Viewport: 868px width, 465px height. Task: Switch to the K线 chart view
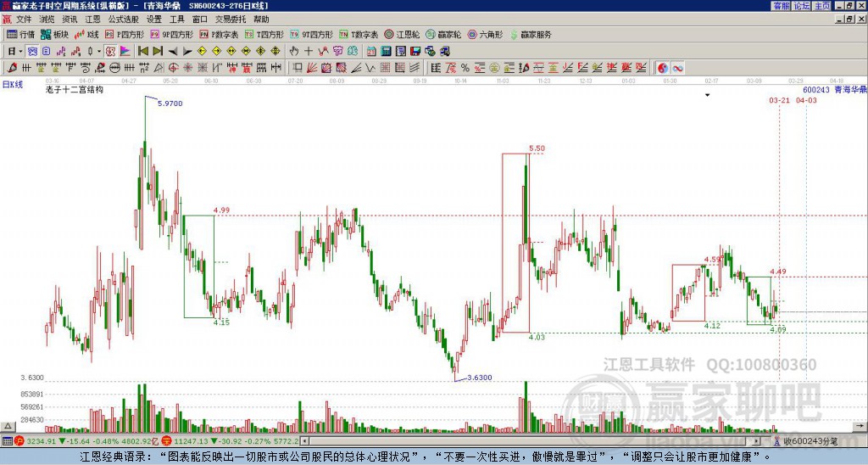tap(86, 34)
